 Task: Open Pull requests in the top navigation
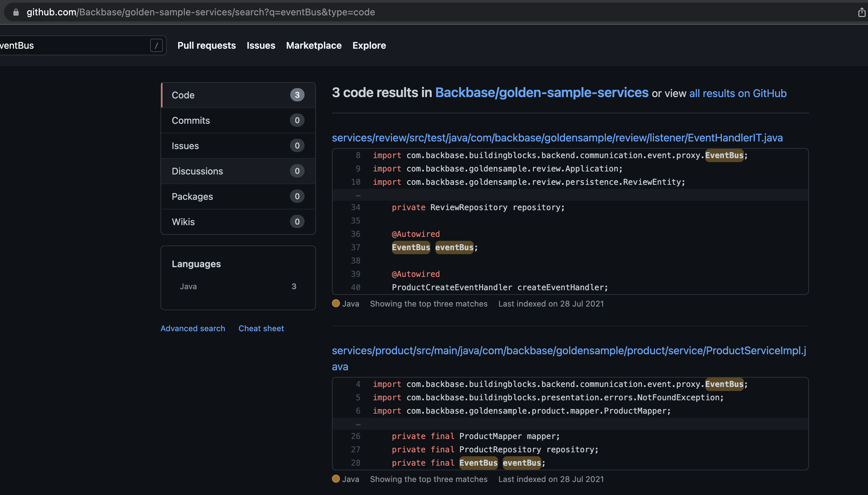(206, 46)
